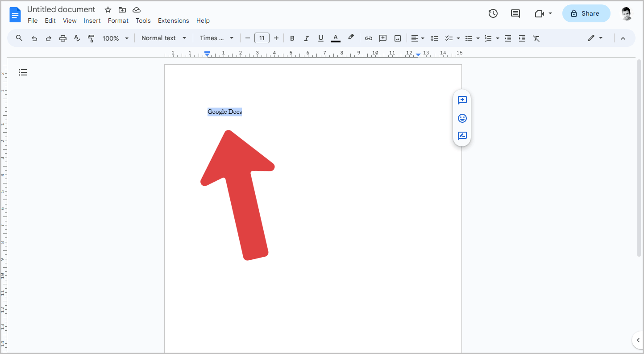
Task: Open the Help menu
Action: tap(203, 21)
